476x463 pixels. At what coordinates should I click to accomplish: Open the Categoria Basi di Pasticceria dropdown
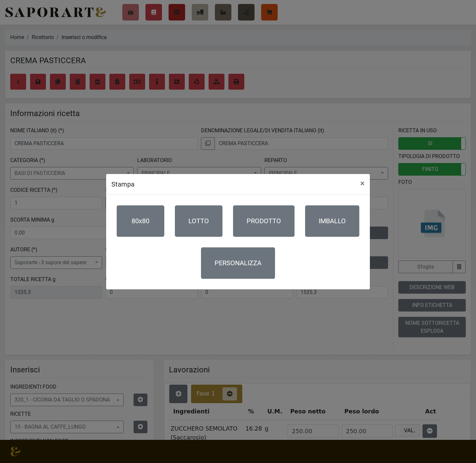(x=72, y=173)
